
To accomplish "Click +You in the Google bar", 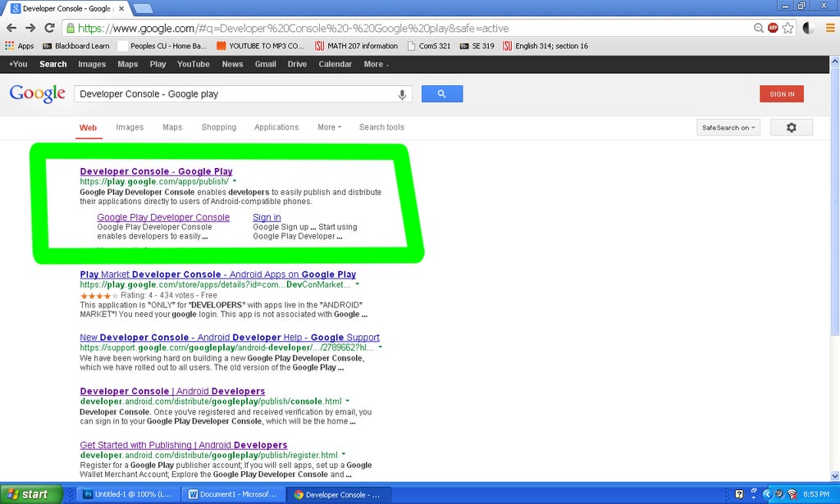I will tap(18, 64).
